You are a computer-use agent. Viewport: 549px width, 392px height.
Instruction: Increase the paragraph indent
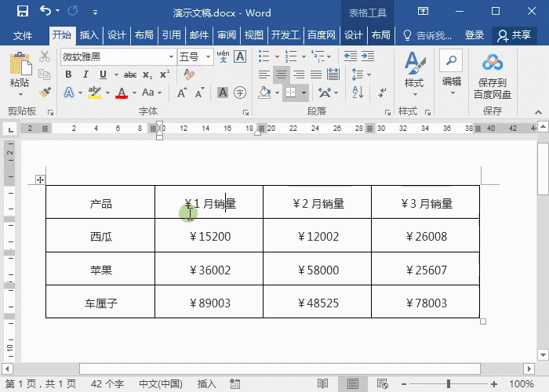[368, 56]
